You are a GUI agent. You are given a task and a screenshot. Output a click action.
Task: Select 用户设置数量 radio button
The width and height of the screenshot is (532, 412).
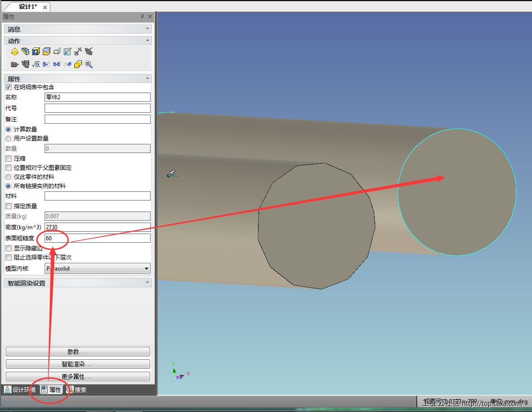click(x=8, y=139)
